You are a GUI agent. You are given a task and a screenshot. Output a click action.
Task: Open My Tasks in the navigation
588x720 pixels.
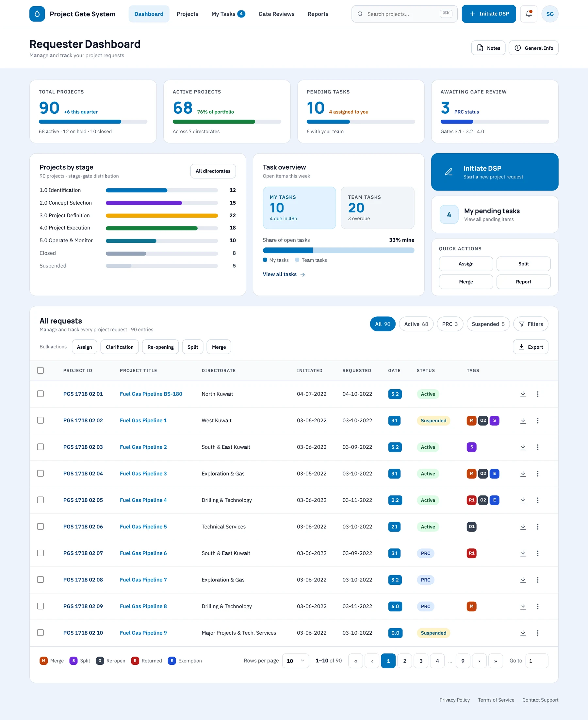point(228,14)
